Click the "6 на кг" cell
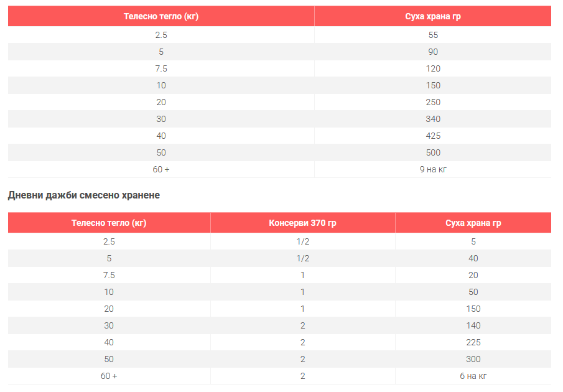 pyautogui.click(x=473, y=376)
